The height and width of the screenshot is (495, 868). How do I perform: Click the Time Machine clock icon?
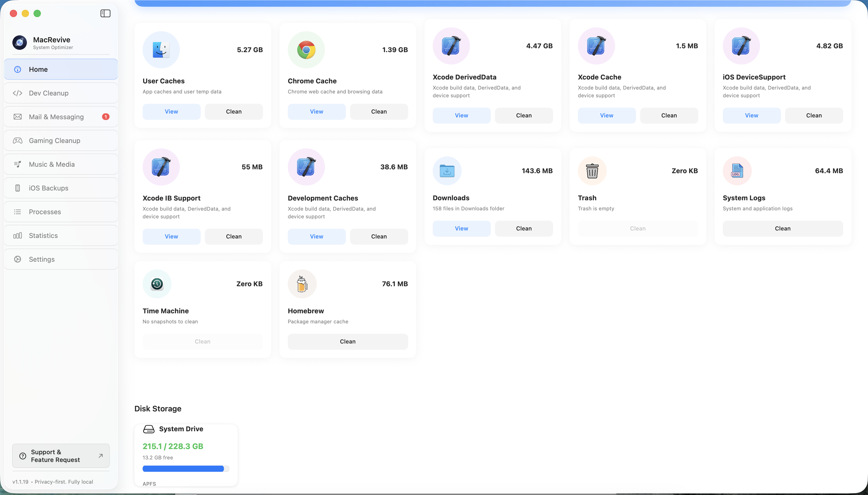coord(157,284)
